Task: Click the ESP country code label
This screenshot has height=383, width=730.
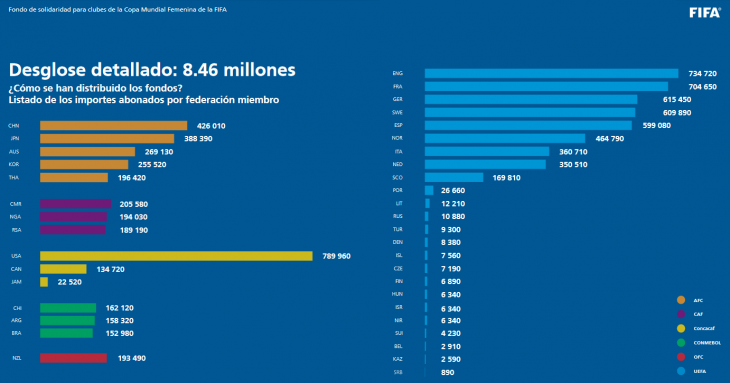Action: coord(398,125)
